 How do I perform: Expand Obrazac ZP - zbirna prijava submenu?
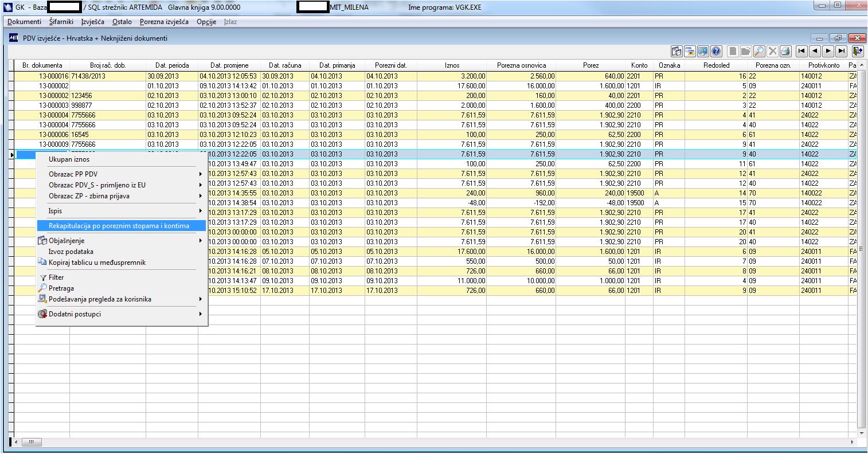point(122,196)
